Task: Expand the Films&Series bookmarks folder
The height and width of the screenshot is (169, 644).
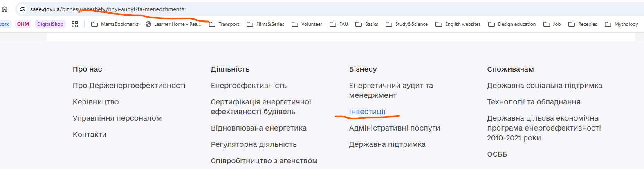Action: (265, 24)
